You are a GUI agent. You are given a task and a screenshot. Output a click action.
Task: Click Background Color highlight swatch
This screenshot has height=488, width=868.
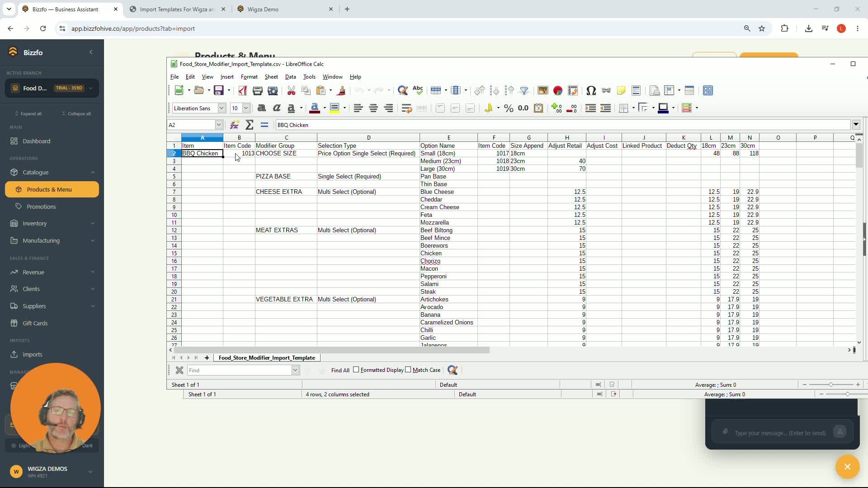pos(335,108)
